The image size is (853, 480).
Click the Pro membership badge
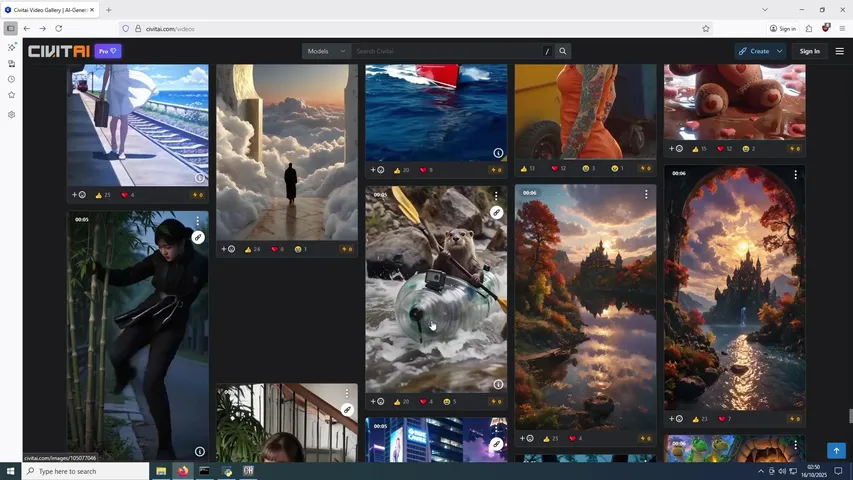[108, 51]
